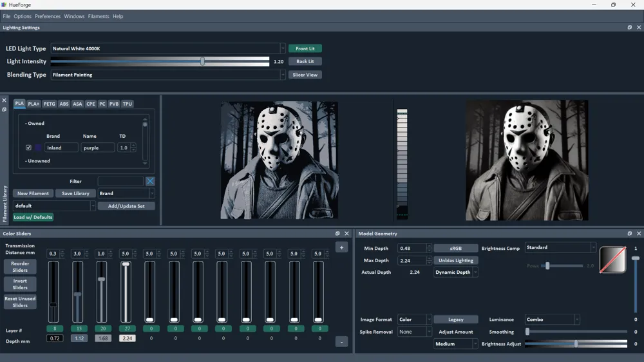Screen dimensions: 644x362
Task: Switch to the PLA+ filament tab
Action: 33,104
